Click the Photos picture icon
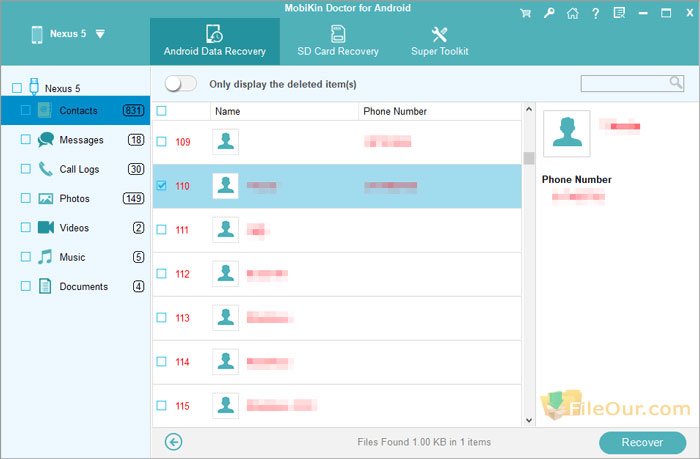 click(x=46, y=198)
